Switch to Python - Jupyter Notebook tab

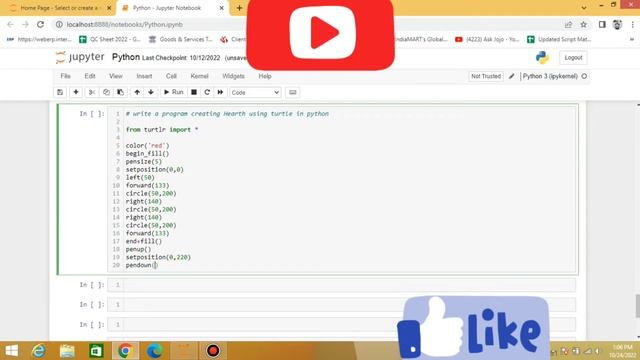pyautogui.click(x=167, y=8)
